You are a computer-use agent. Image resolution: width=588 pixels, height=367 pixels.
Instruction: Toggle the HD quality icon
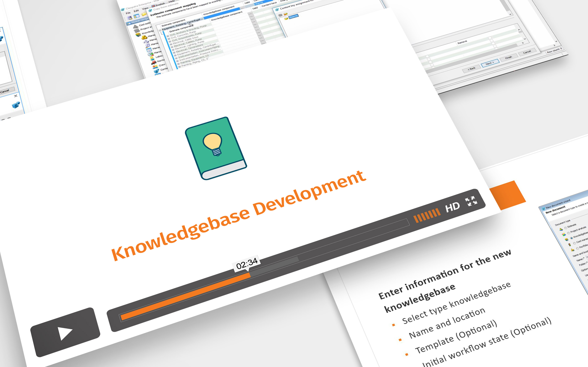click(x=452, y=207)
